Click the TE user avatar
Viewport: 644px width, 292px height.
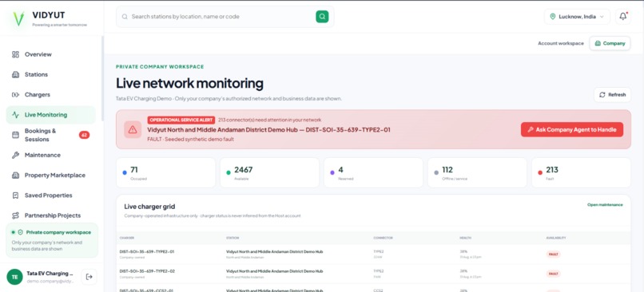point(15,277)
